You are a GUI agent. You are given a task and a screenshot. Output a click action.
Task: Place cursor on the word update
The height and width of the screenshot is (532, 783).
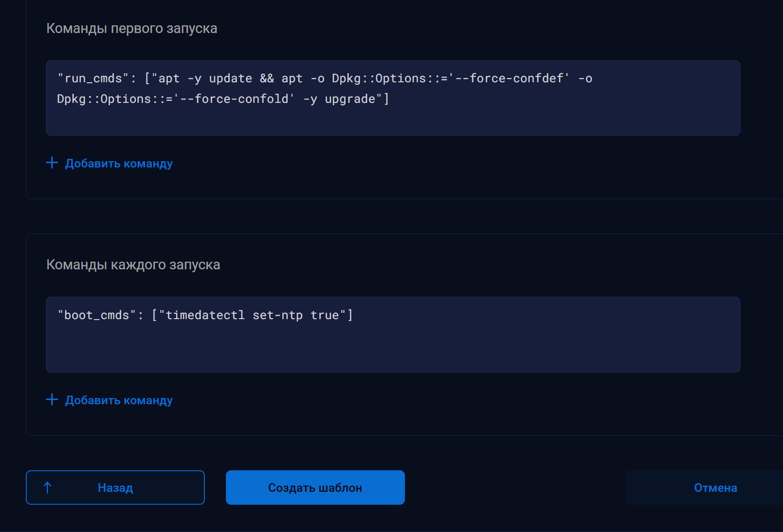[x=230, y=78]
